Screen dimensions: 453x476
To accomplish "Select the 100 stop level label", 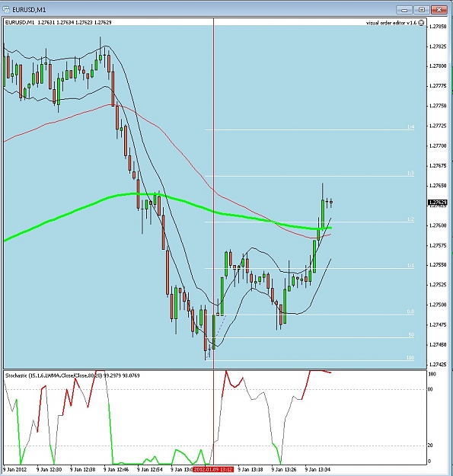I will (410, 358).
